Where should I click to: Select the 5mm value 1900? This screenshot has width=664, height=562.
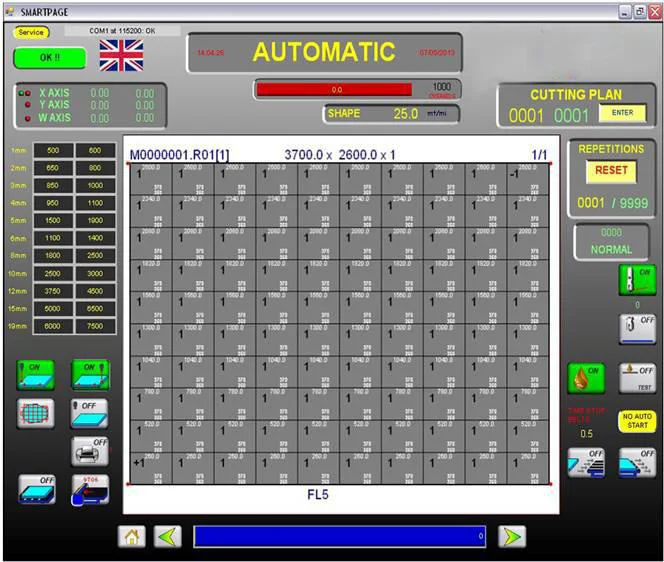coord(95,221)
